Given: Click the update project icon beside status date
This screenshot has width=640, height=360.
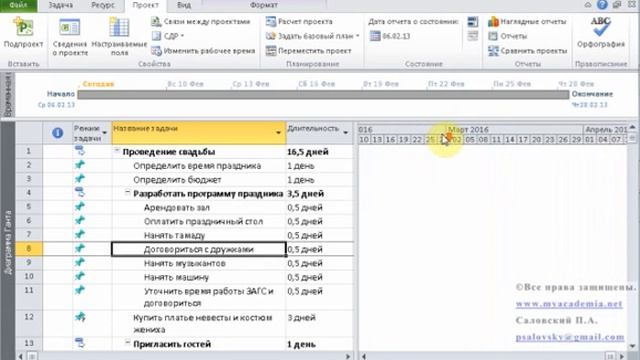Looking at the screenshot, I should (x=473, y=22).
